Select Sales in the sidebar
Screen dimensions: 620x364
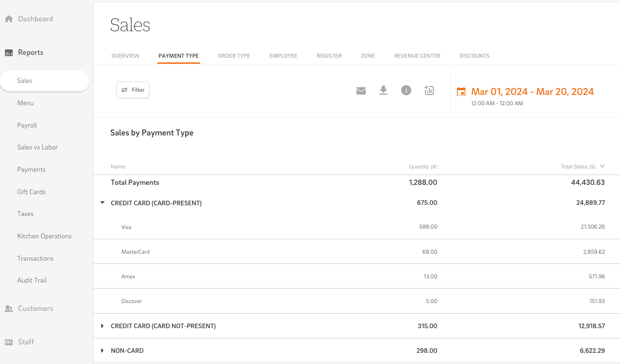45,81
